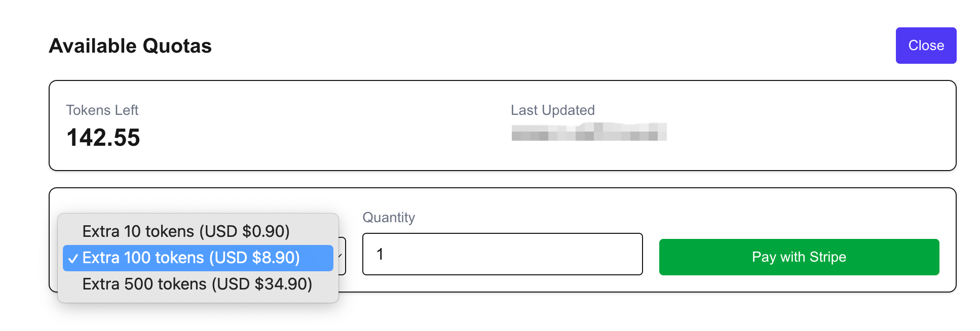Click the Close button

[925, 46]
